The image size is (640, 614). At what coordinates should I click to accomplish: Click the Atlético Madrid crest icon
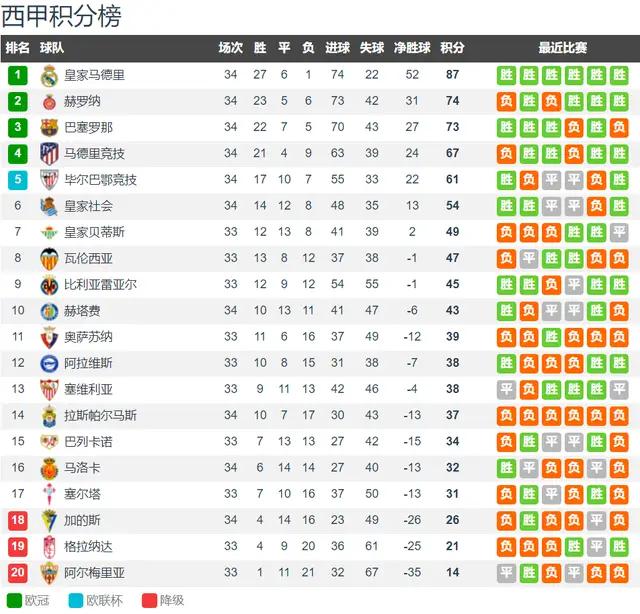pos(49,154)
